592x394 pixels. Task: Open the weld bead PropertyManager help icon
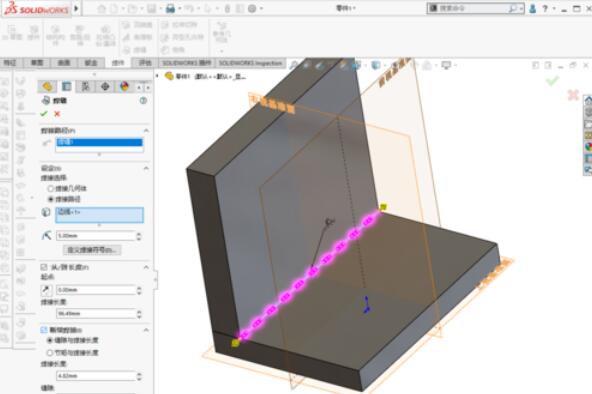143,101
